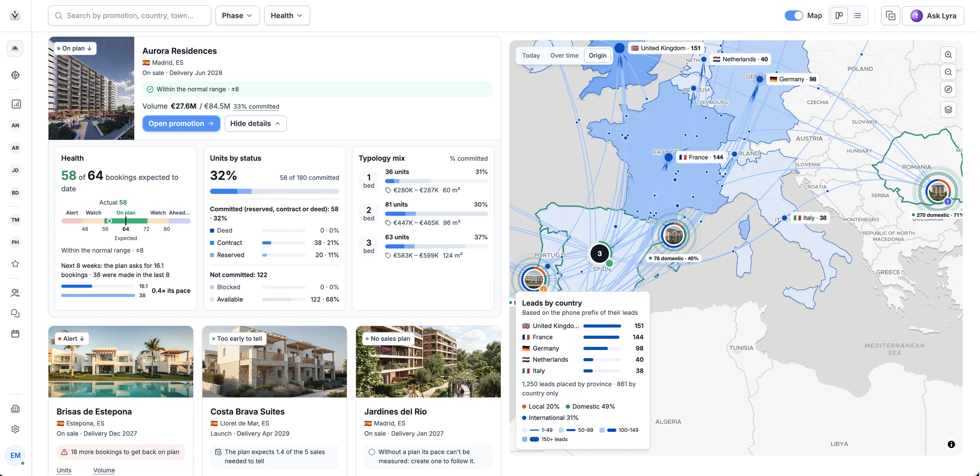Zoom out on the map
Screen dimensions: 980x476
[x=948, y=72]
